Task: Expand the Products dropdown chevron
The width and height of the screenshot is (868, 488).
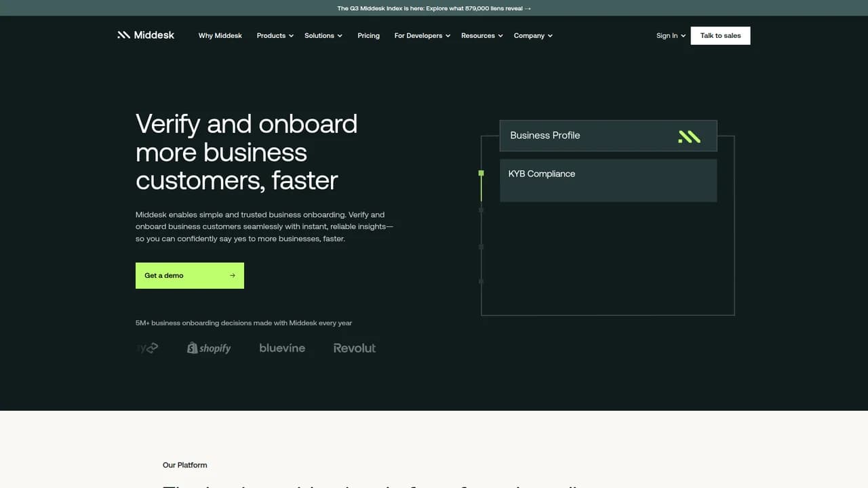Action: 291,36
